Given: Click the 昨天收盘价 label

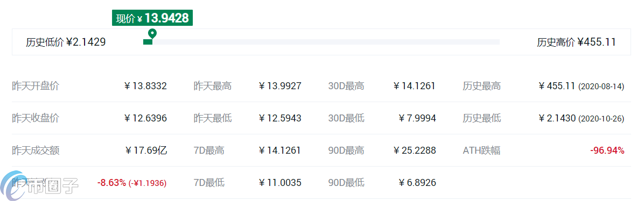Looking at the screenshot, I should pos(36,119).
